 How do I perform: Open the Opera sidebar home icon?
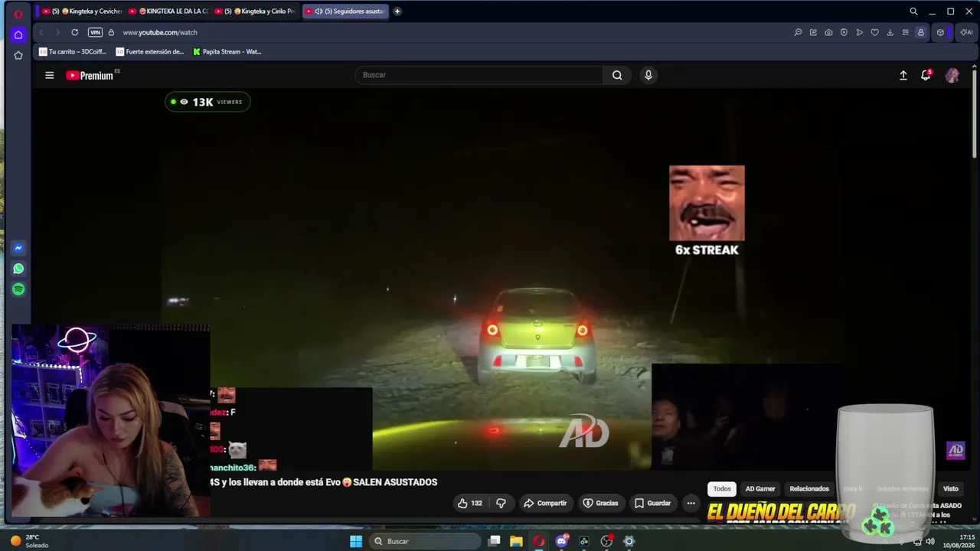click(18, 34)
